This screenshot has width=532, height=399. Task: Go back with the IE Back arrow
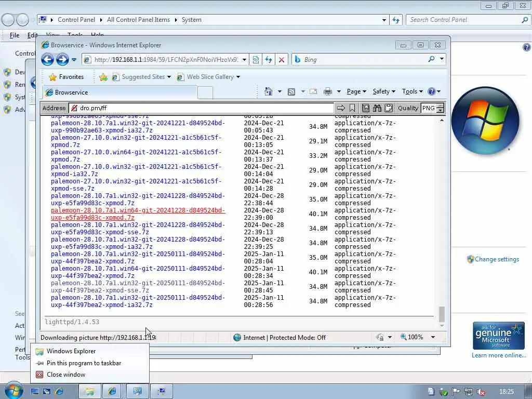(47, 60)
